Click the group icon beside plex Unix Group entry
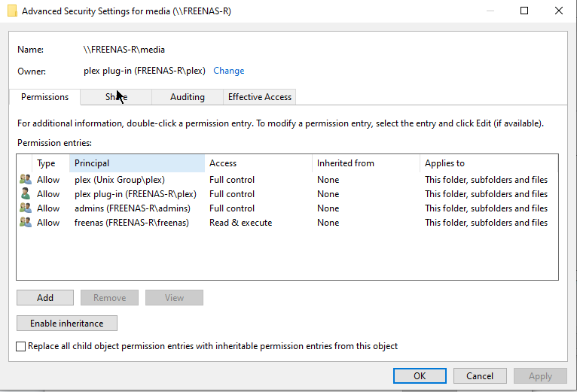Image resolution: width=577 pixels, height=392 pixels. pos(26,180)
